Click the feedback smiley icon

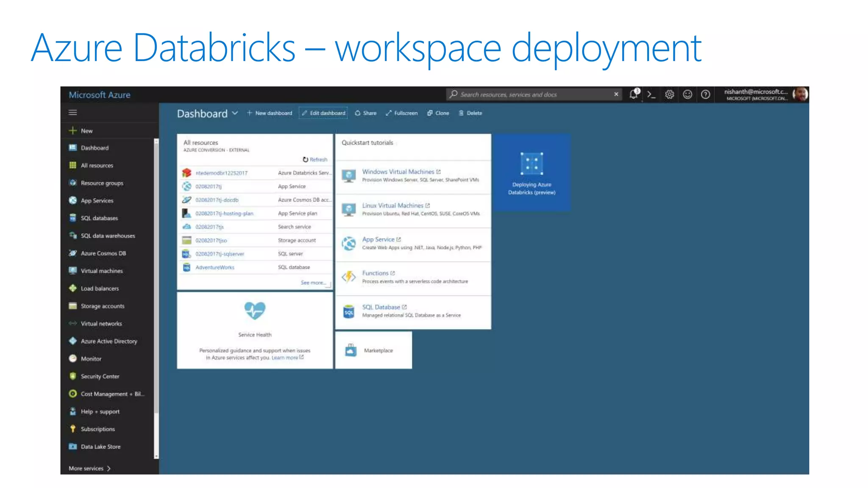point(687,94)
